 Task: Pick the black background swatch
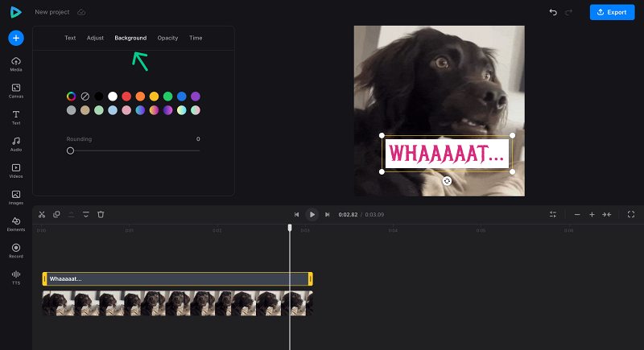pos(99,97)
